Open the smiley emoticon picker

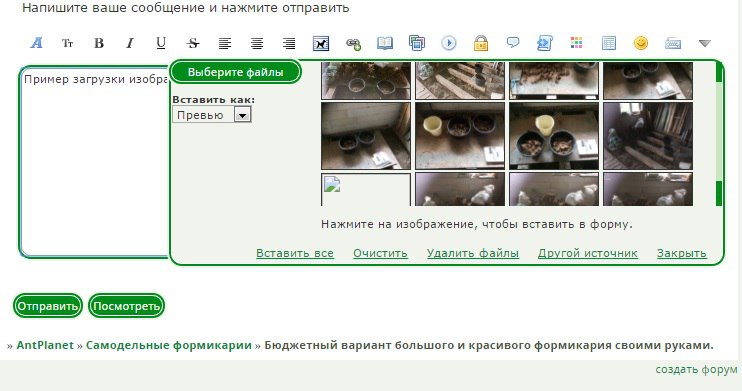pos(641,43)
